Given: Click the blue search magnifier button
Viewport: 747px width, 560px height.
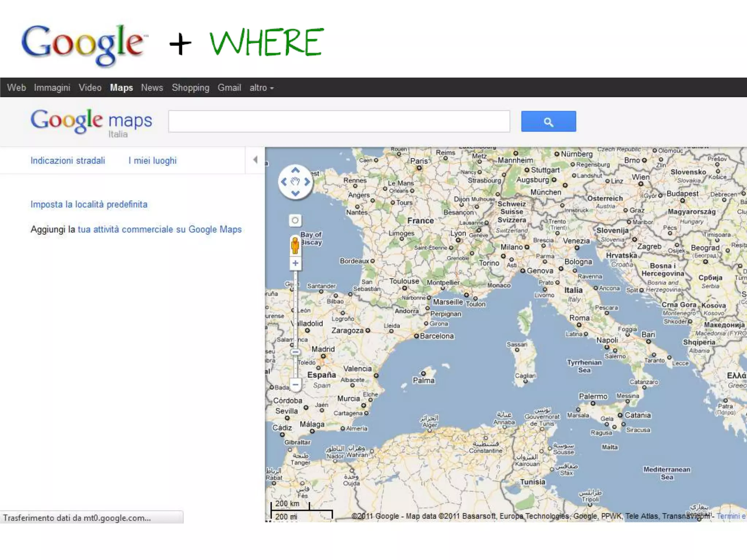Looking at the screenshot, I should (548, 121).
